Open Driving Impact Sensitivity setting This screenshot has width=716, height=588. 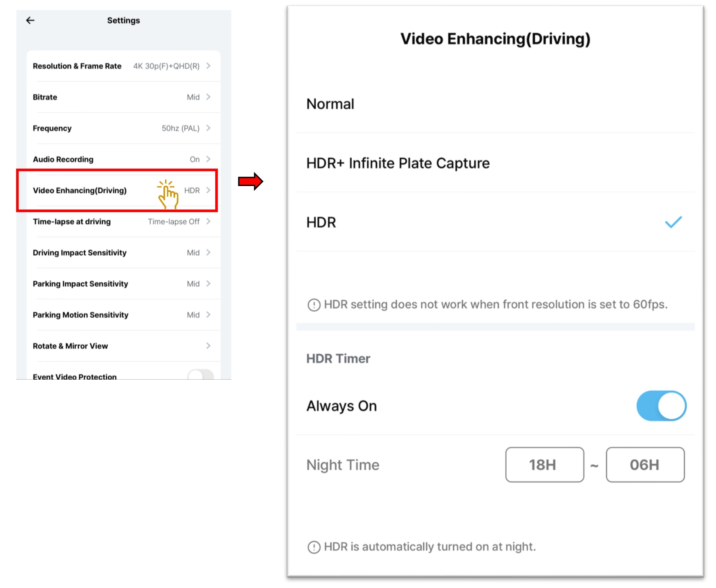click(122, 253)
